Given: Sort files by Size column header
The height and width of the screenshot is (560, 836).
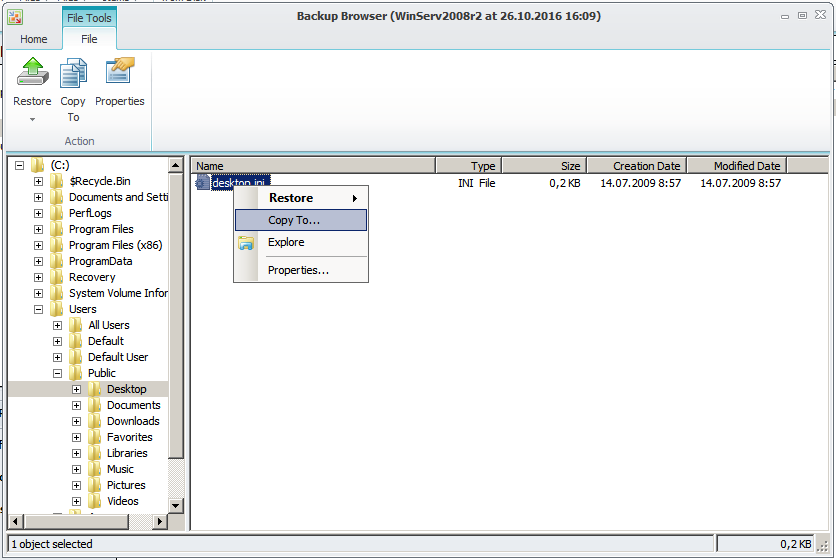Looking at the screenshot, I should (544, 166).
